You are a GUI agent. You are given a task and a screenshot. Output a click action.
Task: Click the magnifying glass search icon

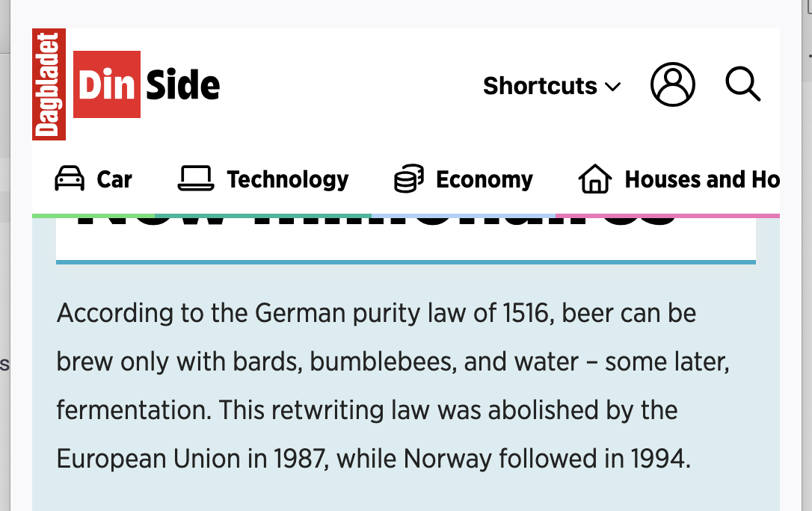(x=742, y=84)
